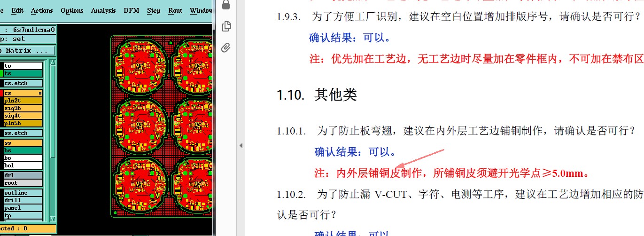The height and width of the screenshot is (236, 644).
Task: Click the heading '1.10. 其他类' in PDF
Action: coord(317,95)
